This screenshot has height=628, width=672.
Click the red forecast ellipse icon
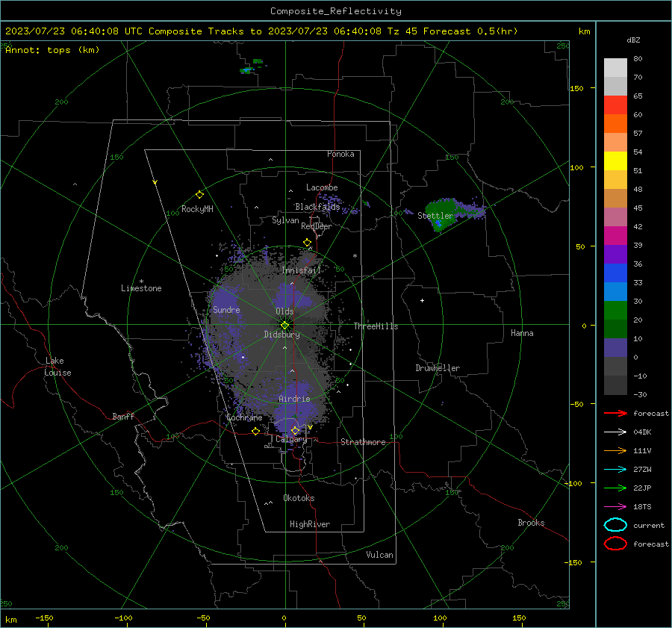coord(615,544)
